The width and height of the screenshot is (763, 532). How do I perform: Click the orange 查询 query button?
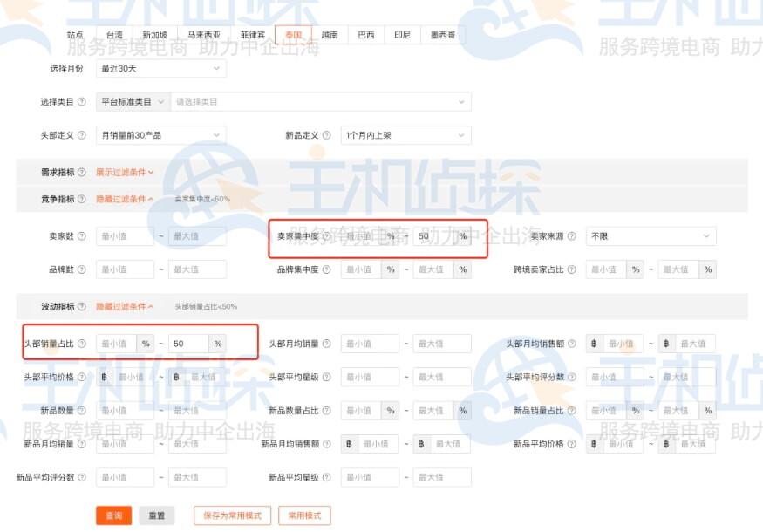pyautogui.click(x=112, y=515)
